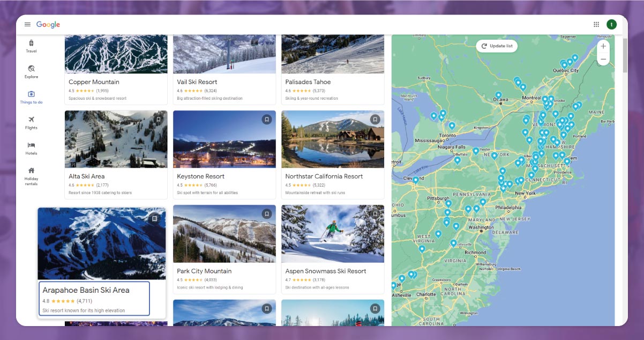Click the Pittsburgh label on the map
The width and height of the screenshot is (644, 340).
(438, 198)
